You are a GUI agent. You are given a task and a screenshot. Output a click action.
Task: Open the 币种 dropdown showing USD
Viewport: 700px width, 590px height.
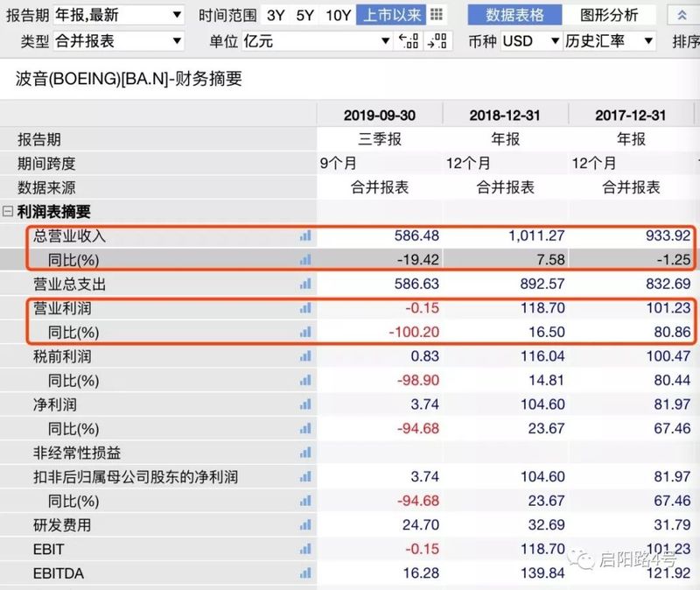pyautogui.click(x=531, y=41)
